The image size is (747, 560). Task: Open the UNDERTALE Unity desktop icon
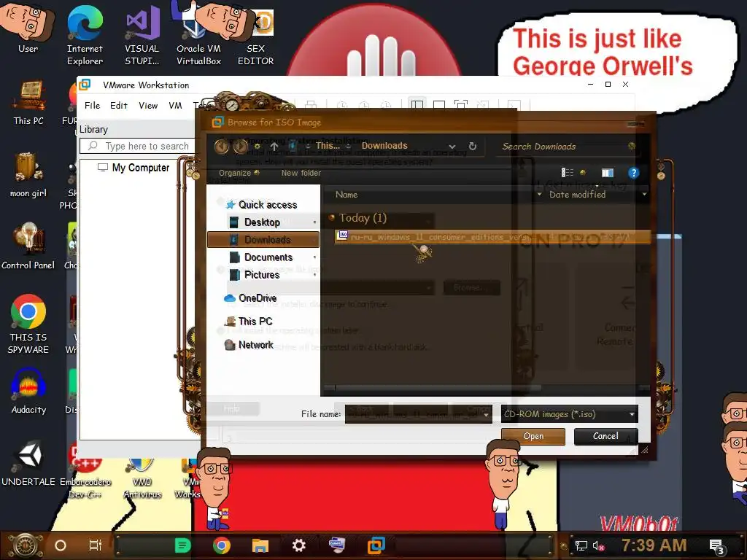click(x=28, y=463)
